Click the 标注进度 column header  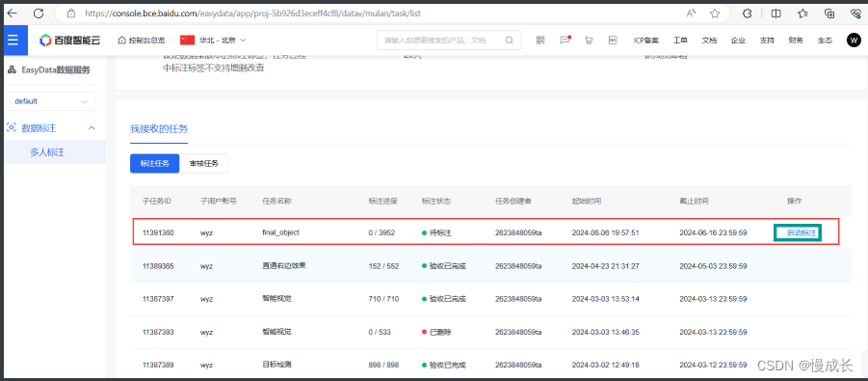(x=383, y=201)
